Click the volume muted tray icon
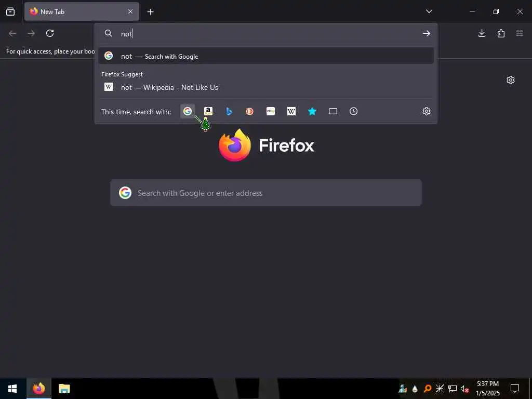The height and width of the screenshot is (399, 532). click(465, 389)
